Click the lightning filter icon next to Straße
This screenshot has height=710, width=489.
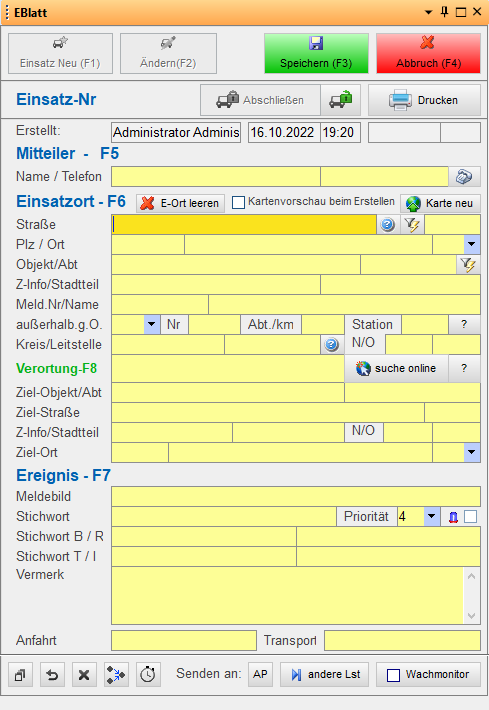point(412,225)
